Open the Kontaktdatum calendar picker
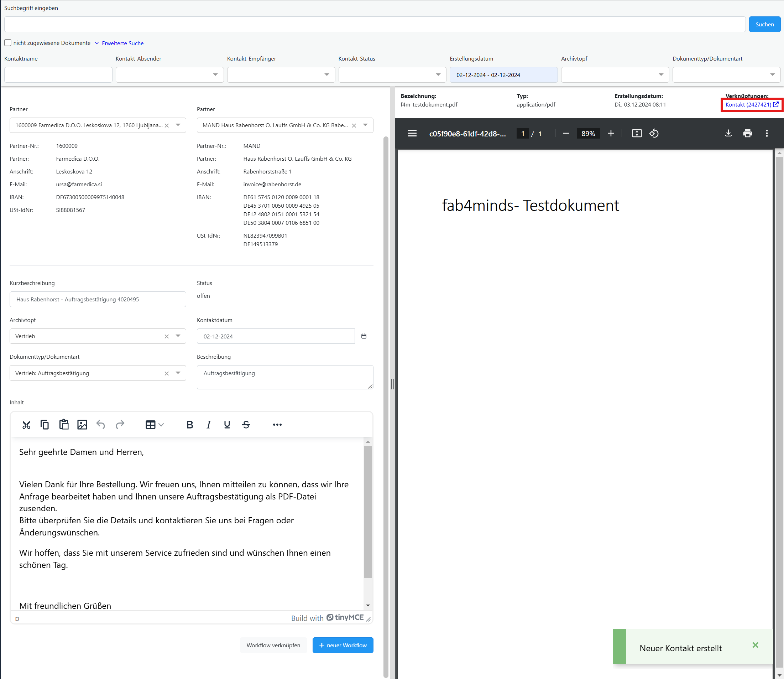 click(364, 336)
